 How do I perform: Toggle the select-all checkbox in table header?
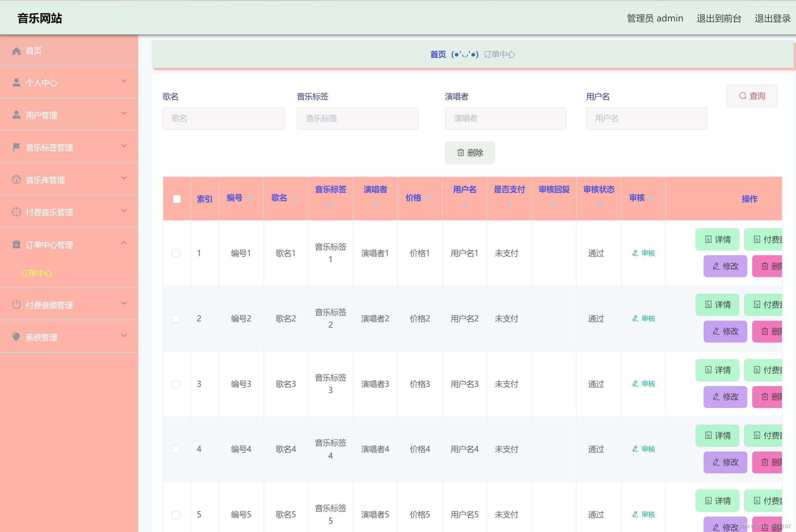click(177, 199)
